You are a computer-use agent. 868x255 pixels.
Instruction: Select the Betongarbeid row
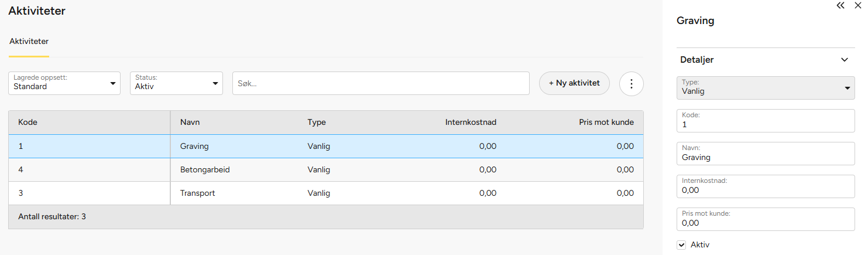(325, 169)
